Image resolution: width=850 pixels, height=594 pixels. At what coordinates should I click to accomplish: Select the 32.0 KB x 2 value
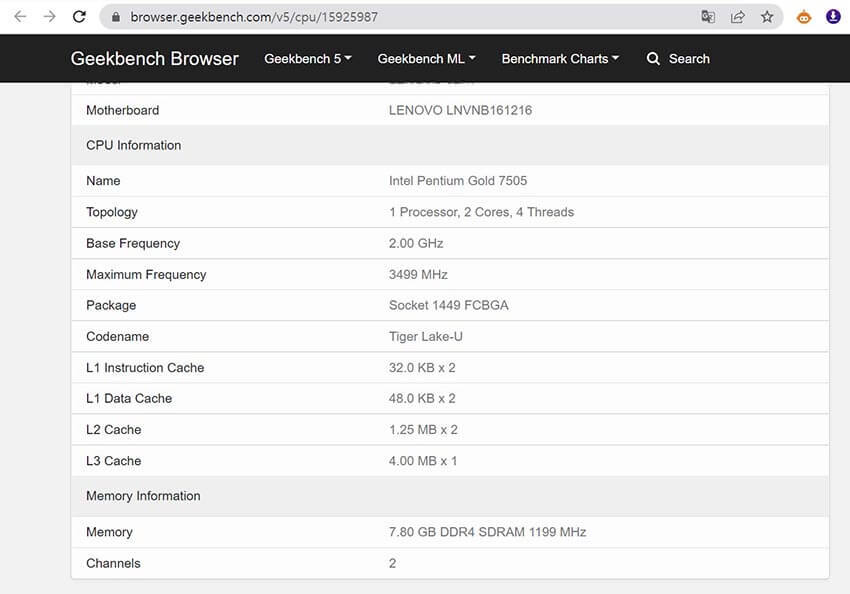[422, 368]
